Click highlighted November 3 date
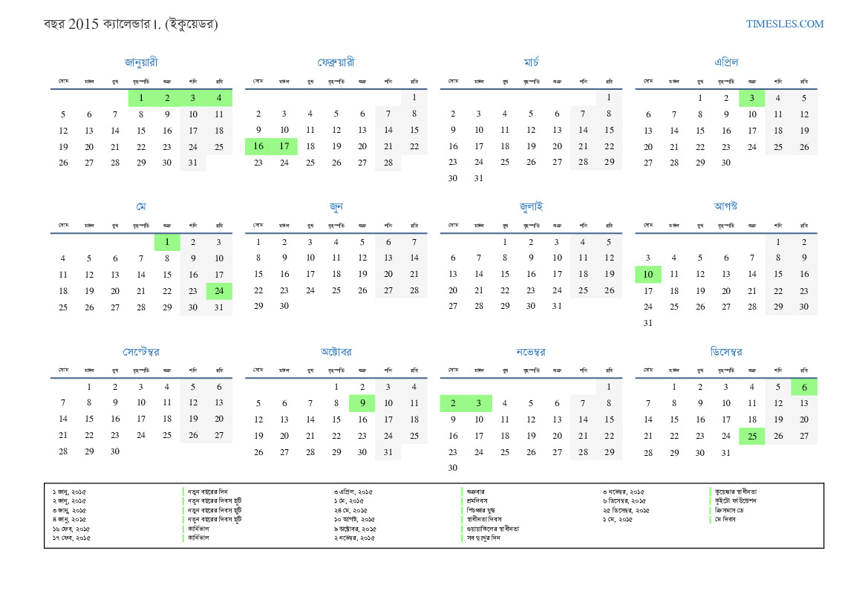 pos(479,403)
